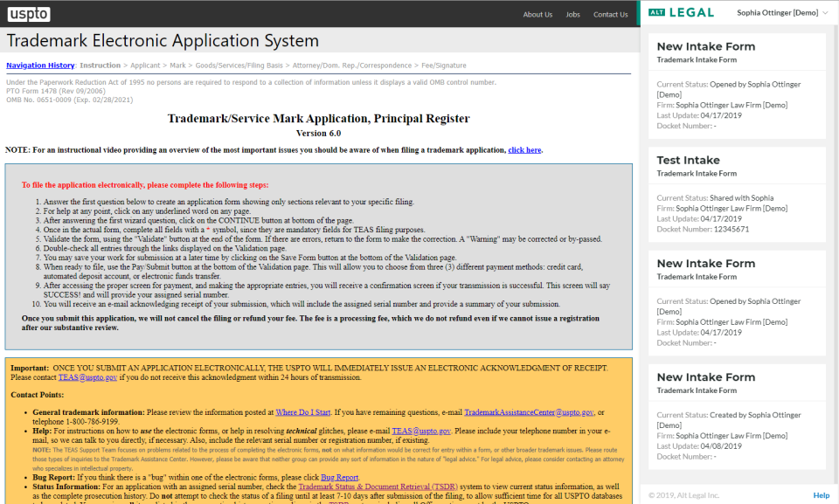Open the Bug Report link
The width and height of the screenshot is (839, 504).
pyautogui.click(x=339, y=477)
